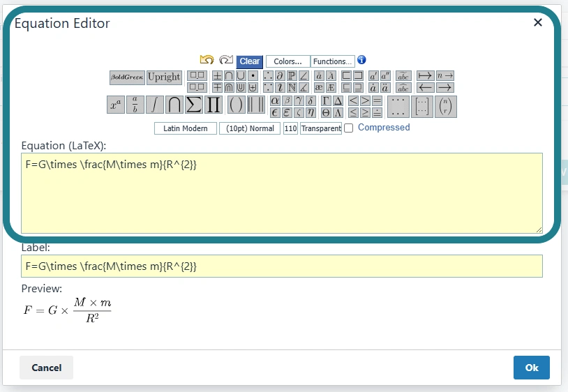568x392 pixels.
Task: Insert the large parentheses bracket pair
Action: click(236, 105)
